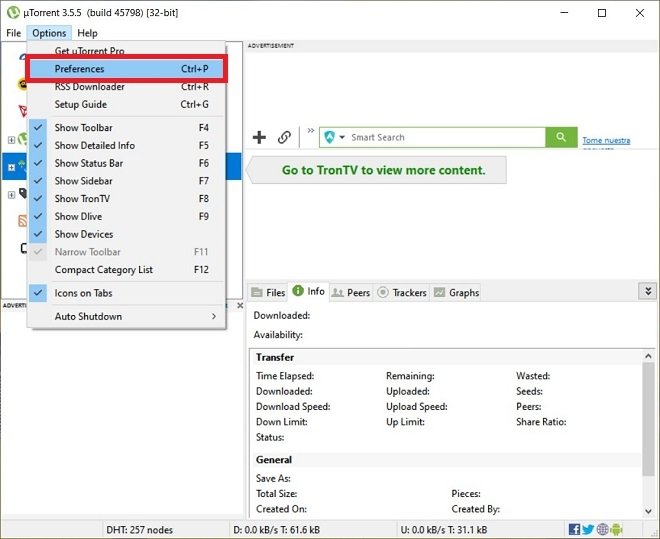Click the shield icon in the search box
This screenshot has height=539, width=660.
330,137
